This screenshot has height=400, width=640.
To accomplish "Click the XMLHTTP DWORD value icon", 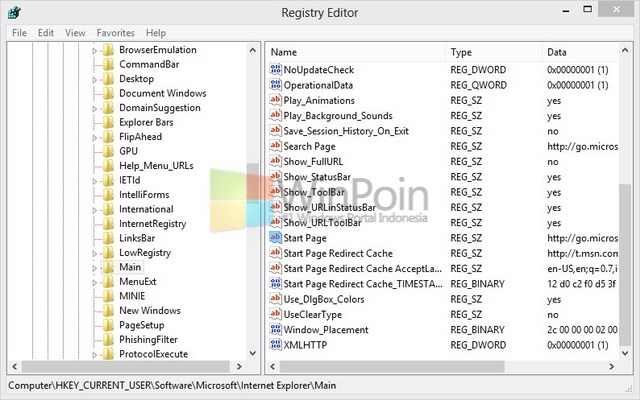I will pos(276,345).
